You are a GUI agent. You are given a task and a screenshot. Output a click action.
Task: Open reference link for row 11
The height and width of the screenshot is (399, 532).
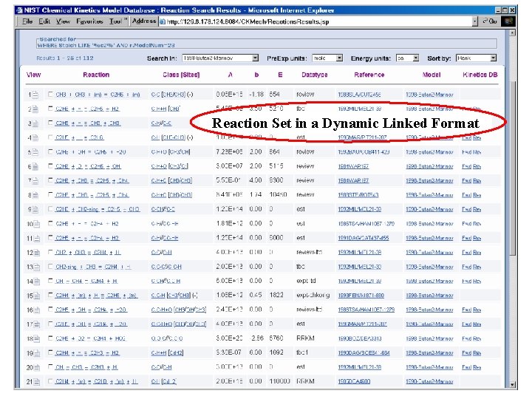[363, 238]
